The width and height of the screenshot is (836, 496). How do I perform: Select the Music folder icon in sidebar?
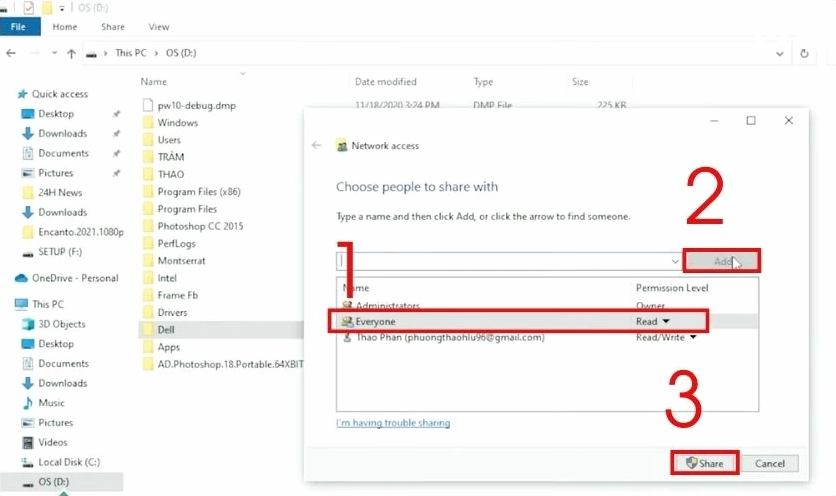pos(27,403)
